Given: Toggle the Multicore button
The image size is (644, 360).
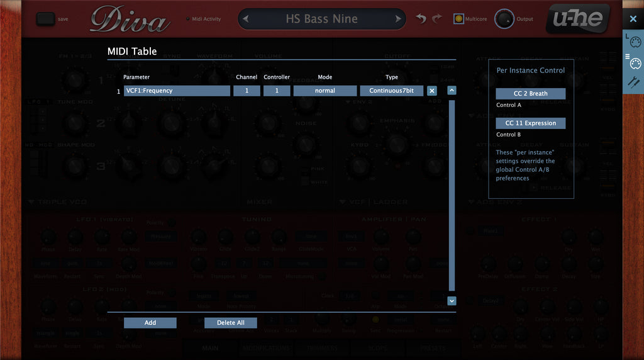Looking at the screenshot, I should [x=458, y=18].
